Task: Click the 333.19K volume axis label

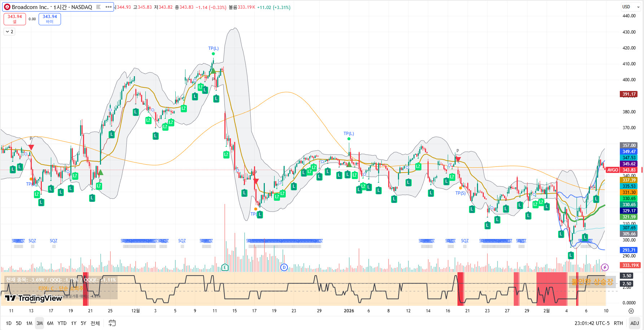Action: (x=630, y=265)
